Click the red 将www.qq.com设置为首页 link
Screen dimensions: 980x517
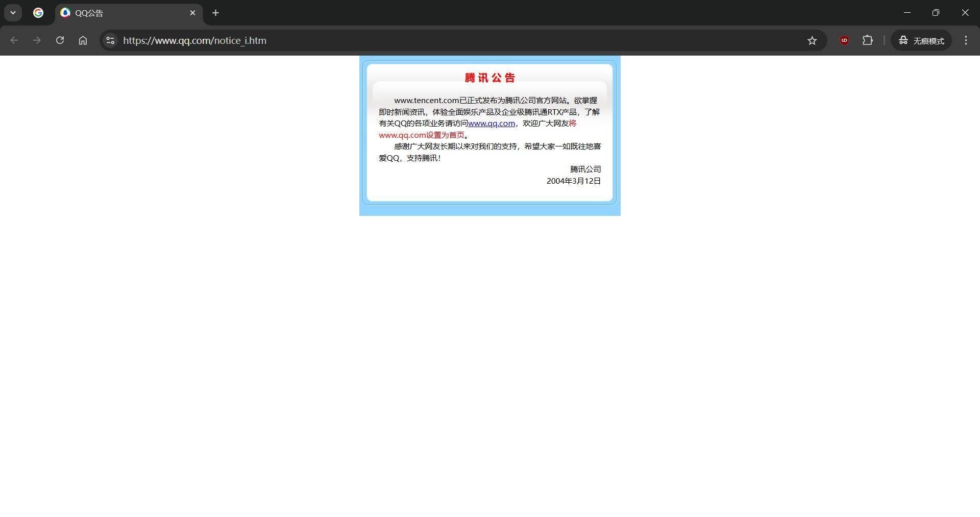point(422,135)
